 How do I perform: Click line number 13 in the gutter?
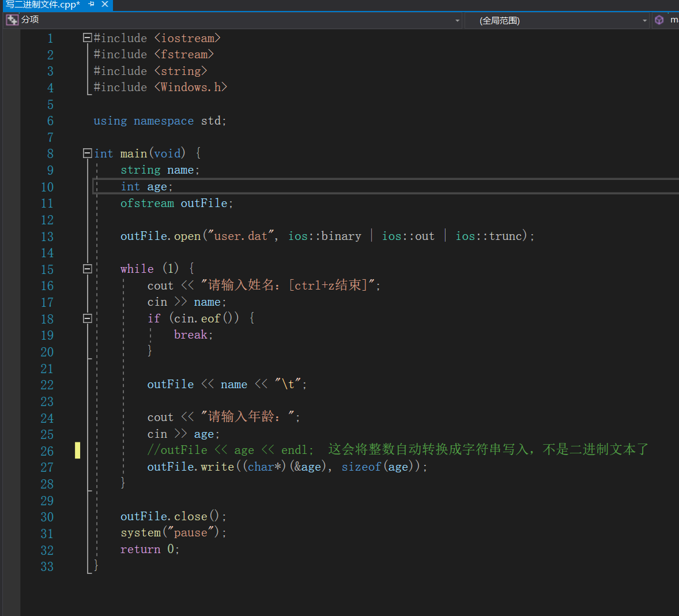(x=47, y=236)
